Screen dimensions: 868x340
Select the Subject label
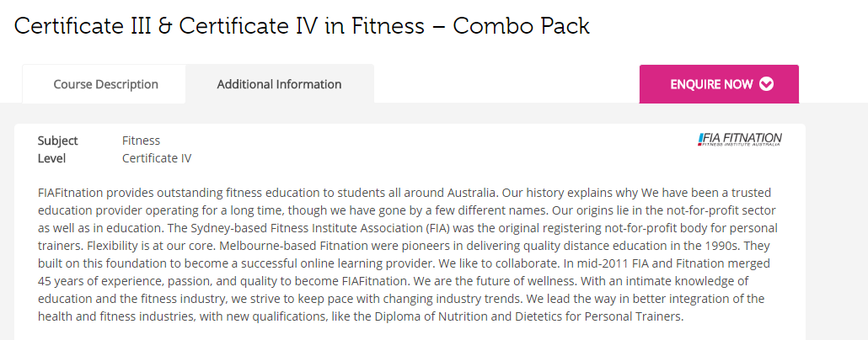pos(57,141)
